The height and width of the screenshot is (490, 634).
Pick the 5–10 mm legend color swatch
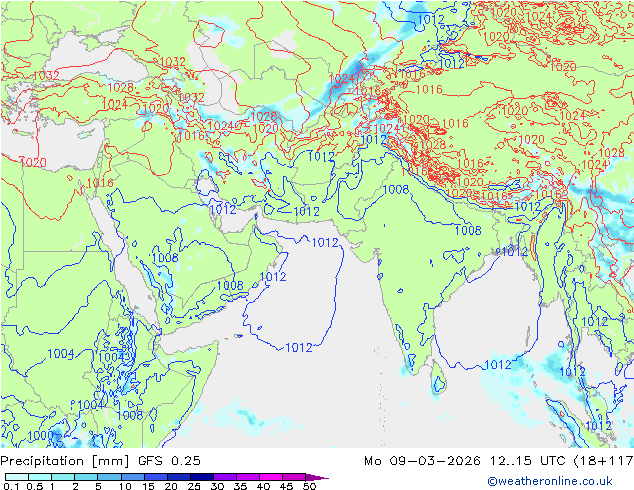(109, 477)
